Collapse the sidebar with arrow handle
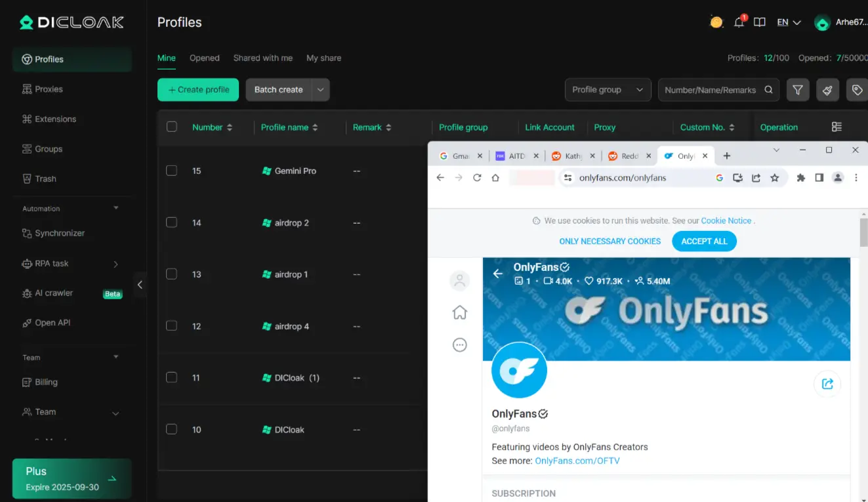868x502 pixels. pos(140,285)
